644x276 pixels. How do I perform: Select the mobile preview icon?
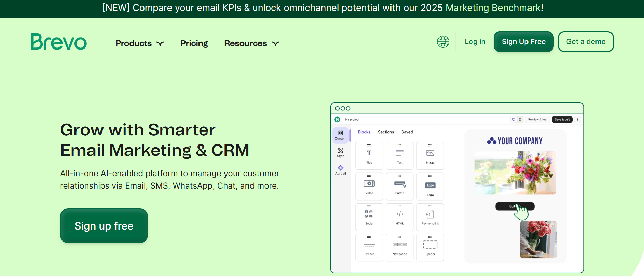click(x=520, y=120)
